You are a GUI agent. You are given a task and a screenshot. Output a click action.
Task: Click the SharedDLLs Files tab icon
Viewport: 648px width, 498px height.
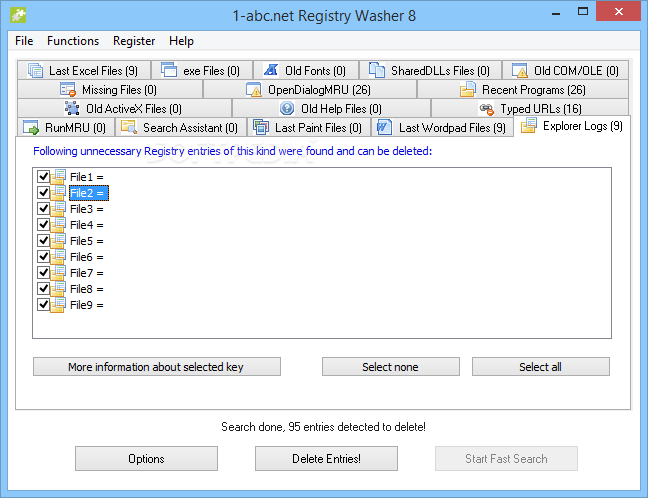pos(376,70)
